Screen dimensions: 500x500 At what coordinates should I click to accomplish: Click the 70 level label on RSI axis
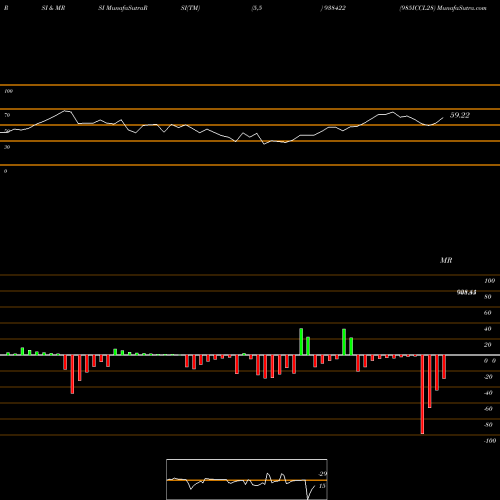point(7,115)
